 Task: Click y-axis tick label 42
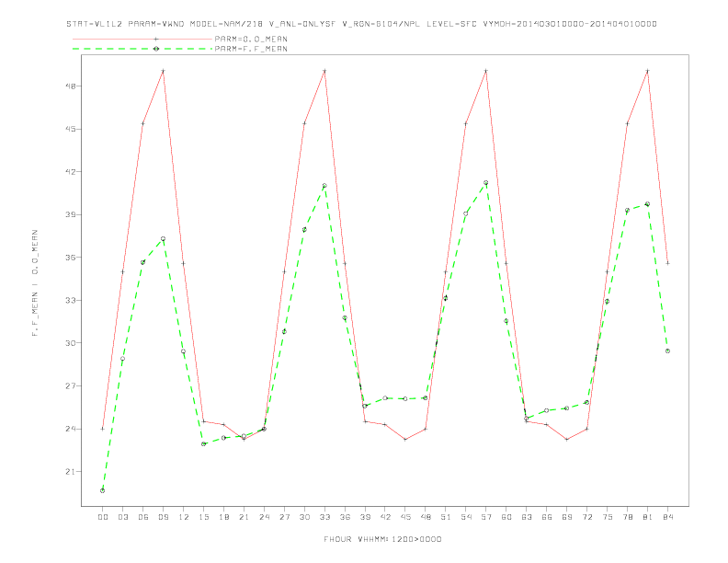click(x=72, y=172)
